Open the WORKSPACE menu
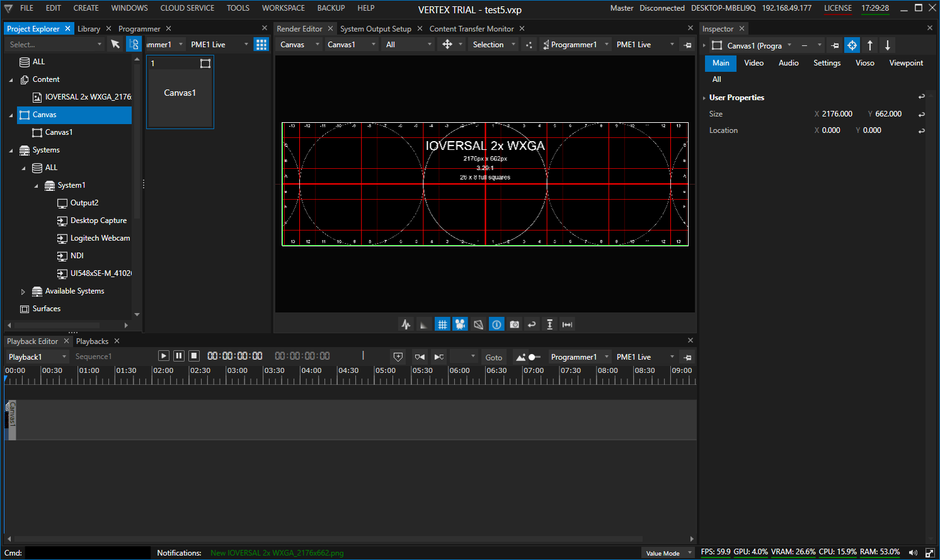This screenshot has height=560, width=940. [283, 8]
